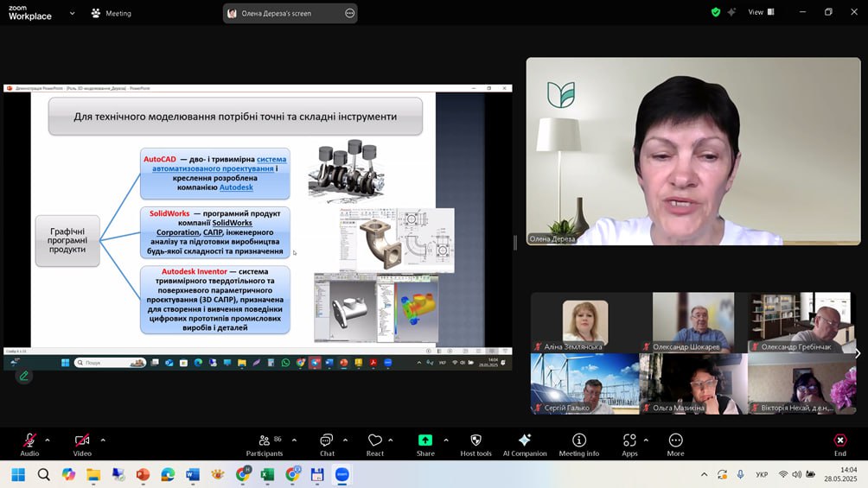
Task: Click the drag handle between the shared screen and video
Action: pos(514,242)
